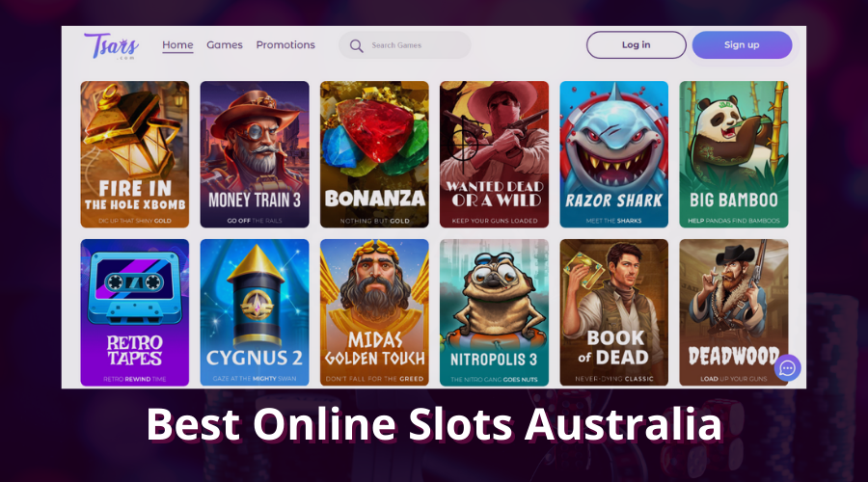The width and height of the screenshot is (868, 482).
Task: Click the magnifying glass search icon
Action: click(x=357, y=46)
